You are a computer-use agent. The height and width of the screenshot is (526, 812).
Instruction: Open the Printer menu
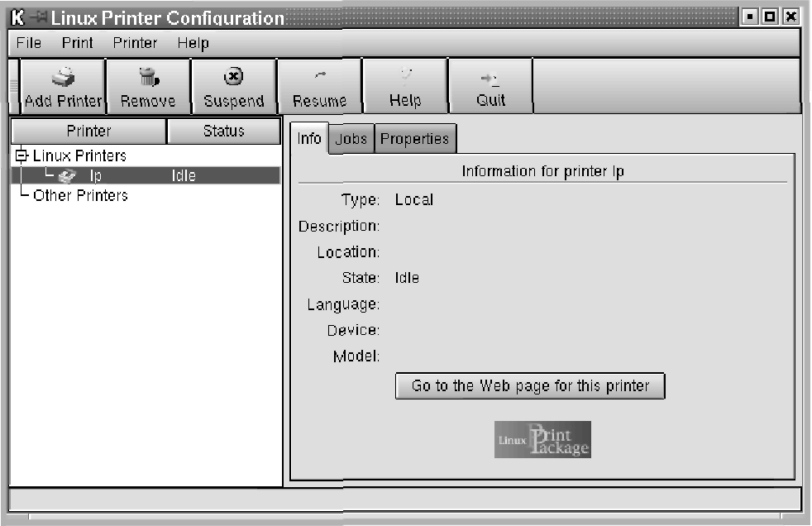[135, 43]
